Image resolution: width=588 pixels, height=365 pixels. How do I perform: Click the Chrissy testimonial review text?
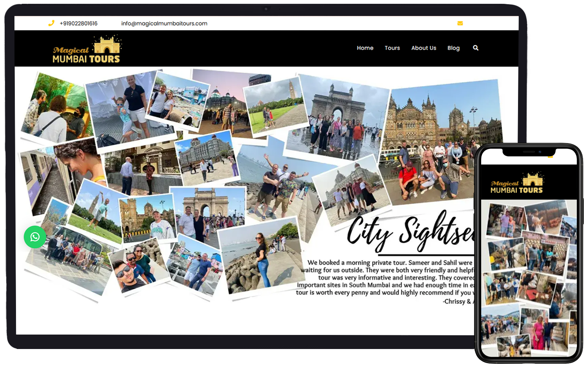[x=384, y=278]
